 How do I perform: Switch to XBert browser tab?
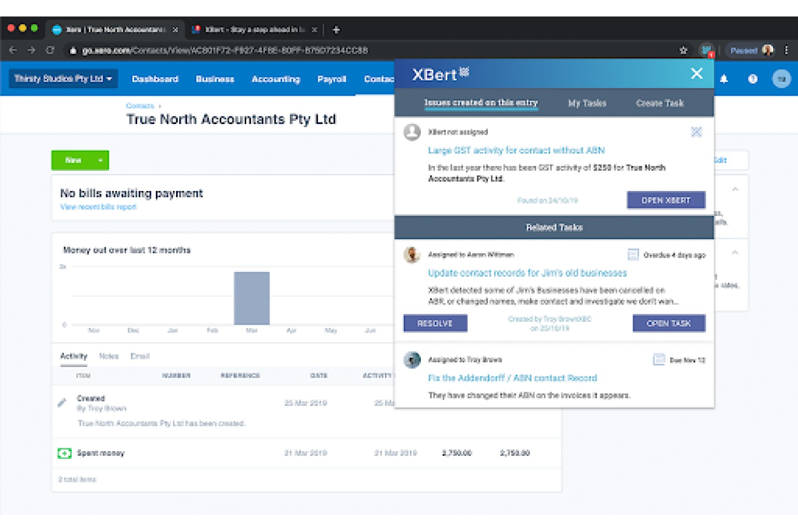point(254,30)
